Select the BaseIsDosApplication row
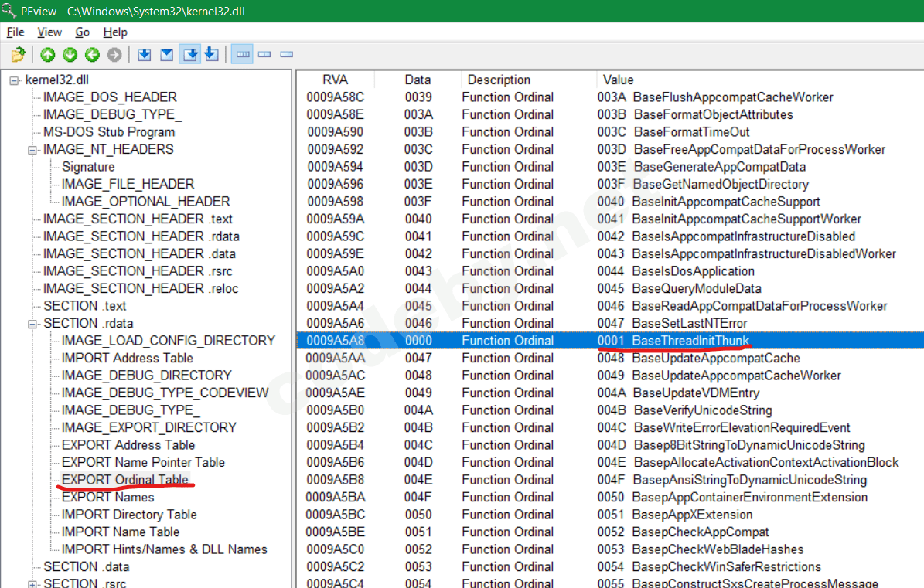 click(x=610, y=271)
